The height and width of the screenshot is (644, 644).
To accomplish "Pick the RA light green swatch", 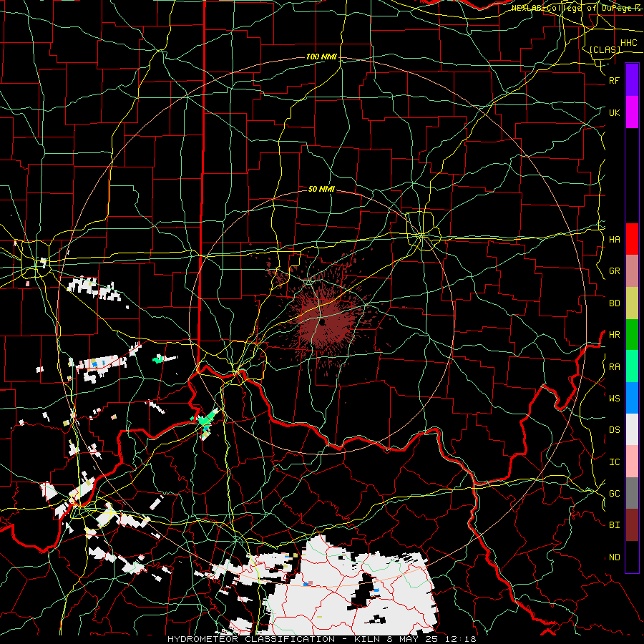I will point(632,366).
